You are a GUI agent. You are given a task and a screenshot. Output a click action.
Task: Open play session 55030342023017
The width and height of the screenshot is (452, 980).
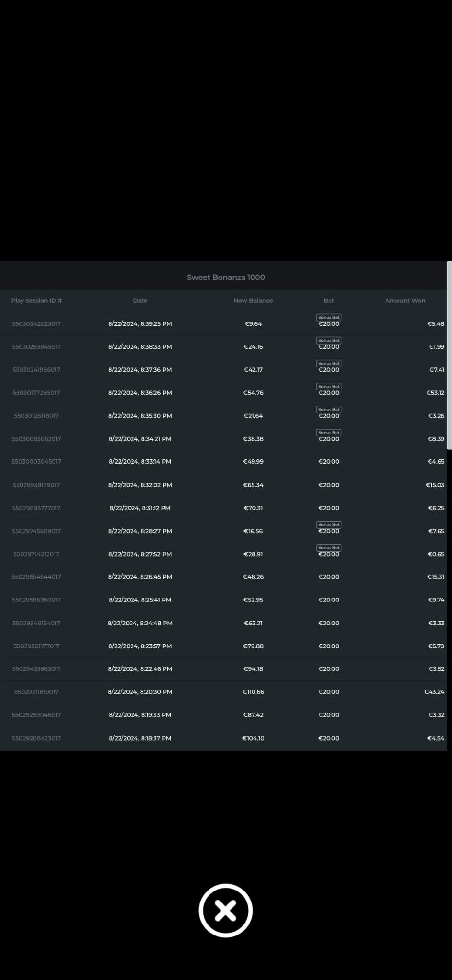36,324
